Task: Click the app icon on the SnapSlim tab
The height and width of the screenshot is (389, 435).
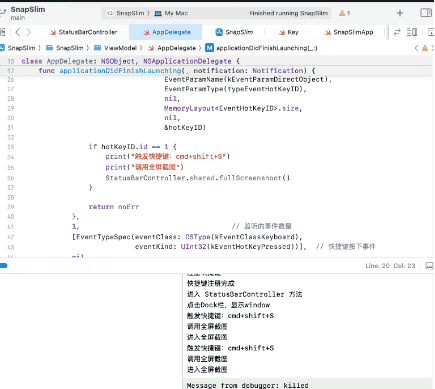Action: (x=219, y=32)
